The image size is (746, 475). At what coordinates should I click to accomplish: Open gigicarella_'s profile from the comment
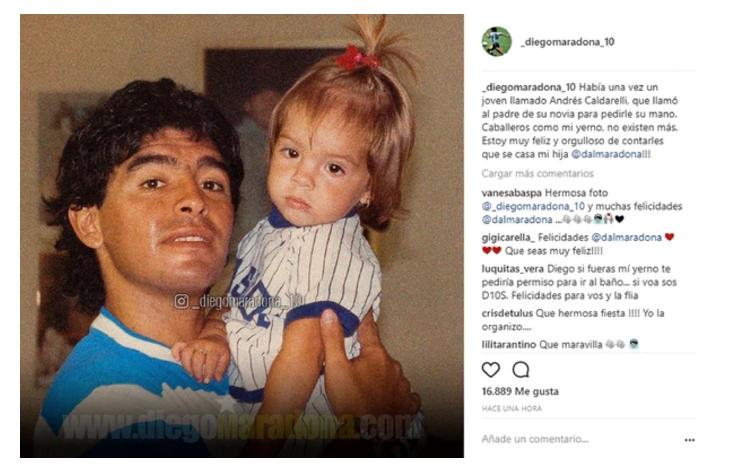[508, 238]
